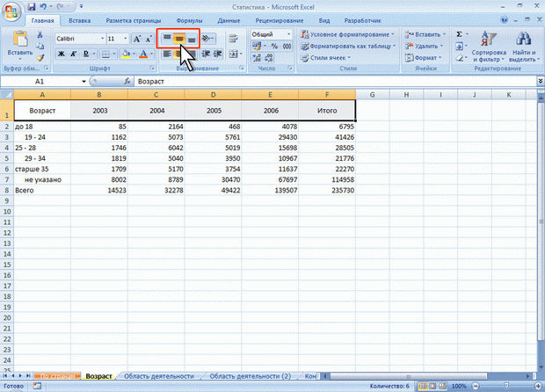
Task: Expand the Name Box dropdown arrow
Action: [84, 82]
